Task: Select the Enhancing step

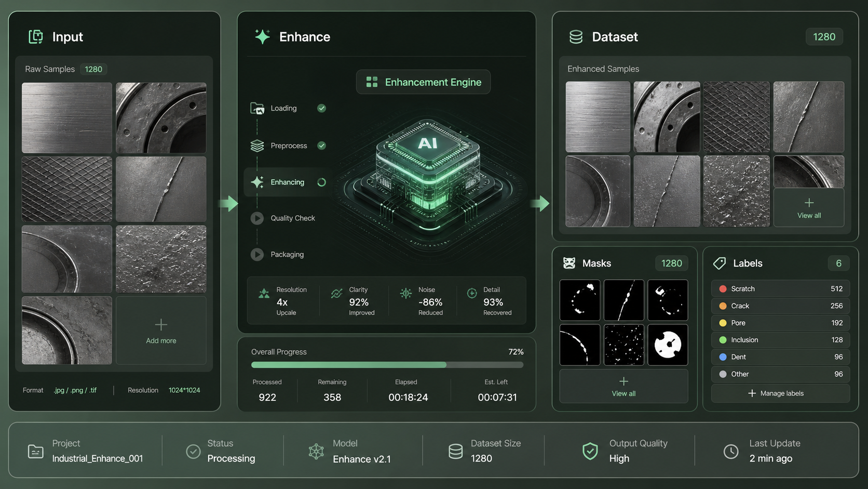Action: click(288, 182)
